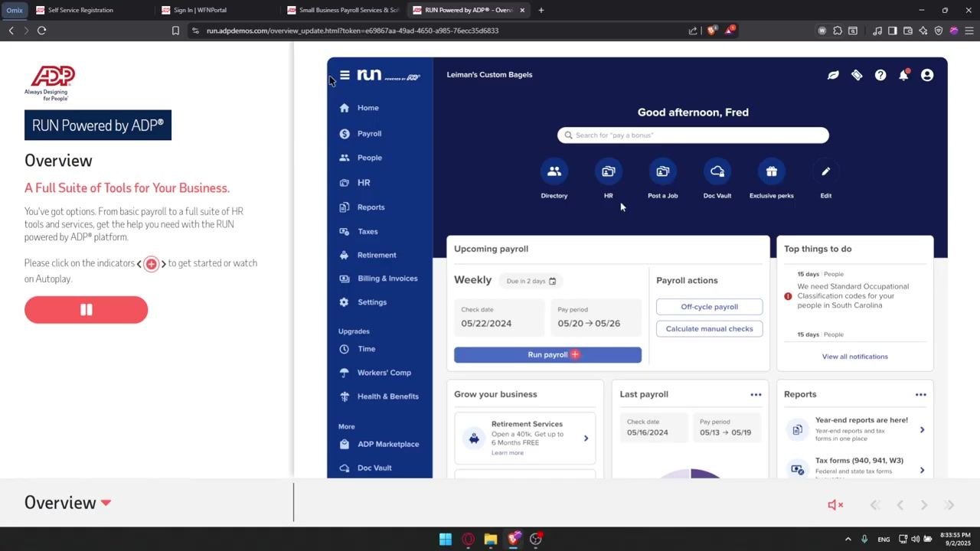
Task: Open View all notifications link
Action: (x=855, y=357)
